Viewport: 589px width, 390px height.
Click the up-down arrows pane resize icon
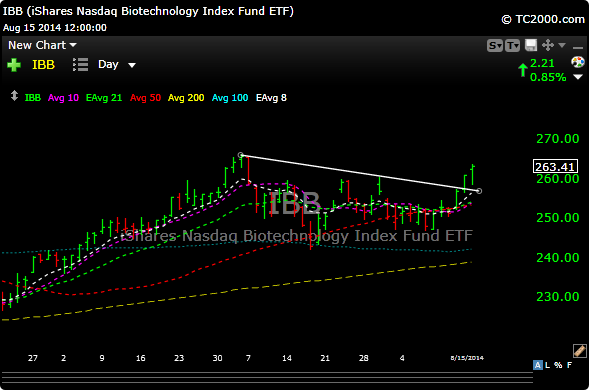14,96
